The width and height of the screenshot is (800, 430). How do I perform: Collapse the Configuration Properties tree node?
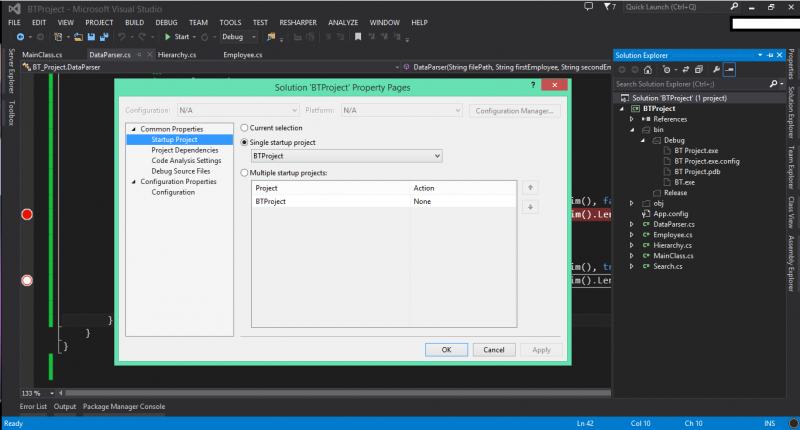(x=134, y=182)
